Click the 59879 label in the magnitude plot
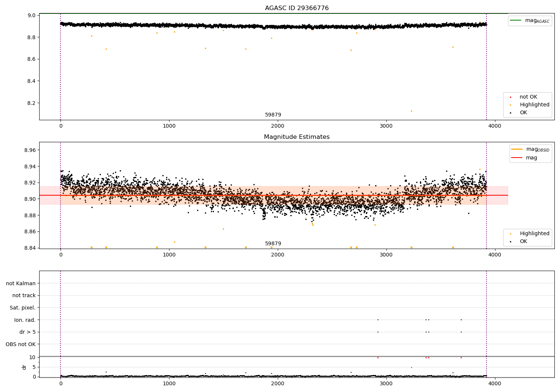Image resolution: width=560 pixels, height=392 pixels. 273,244
